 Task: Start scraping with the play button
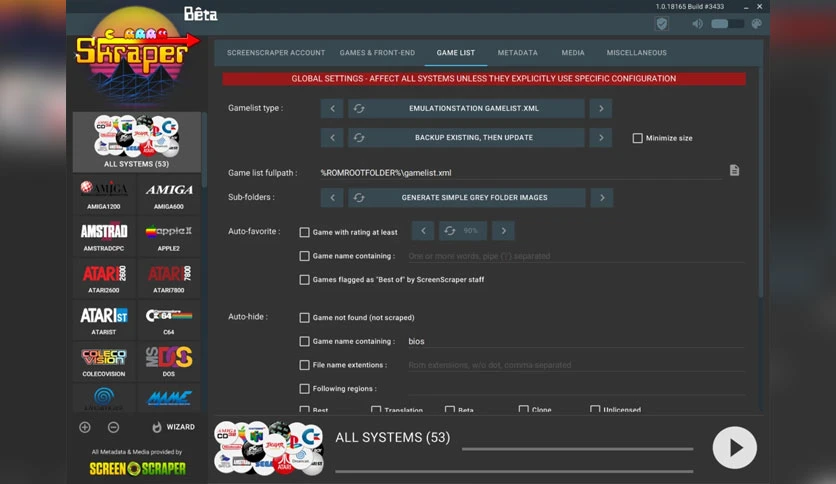click(x=735, y=448)
